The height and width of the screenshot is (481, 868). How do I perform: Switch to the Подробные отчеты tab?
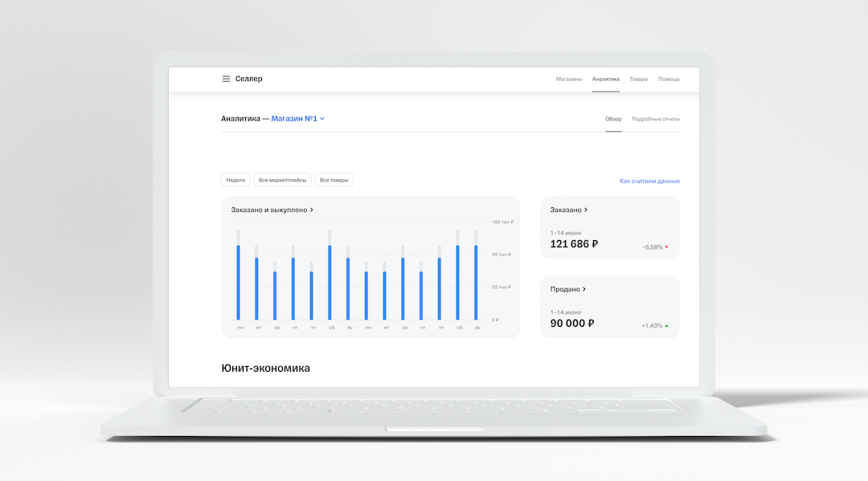point(655,119)
